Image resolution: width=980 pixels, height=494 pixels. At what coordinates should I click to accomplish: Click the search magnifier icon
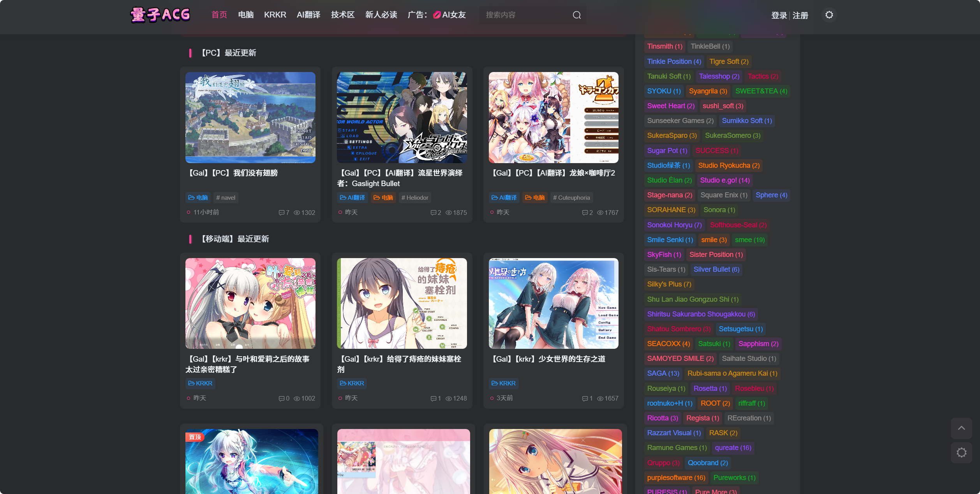[x=577, y=15]
